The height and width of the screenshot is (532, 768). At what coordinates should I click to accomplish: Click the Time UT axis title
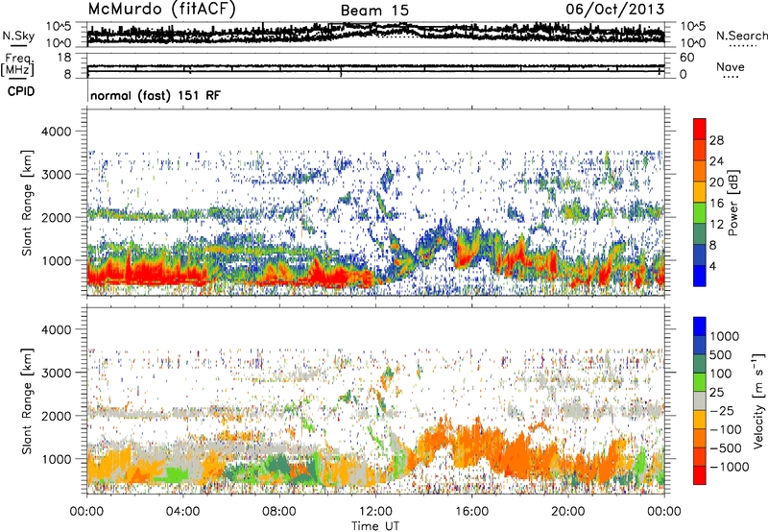tap(375, 526)
